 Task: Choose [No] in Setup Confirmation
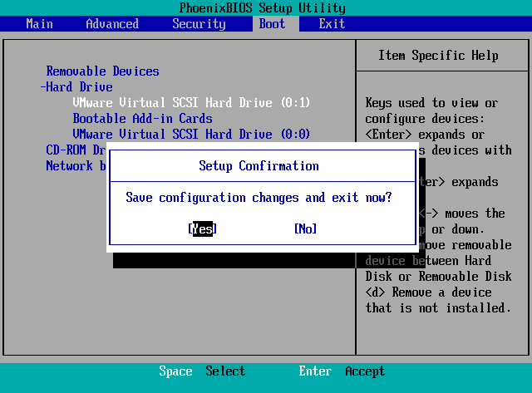305,228
